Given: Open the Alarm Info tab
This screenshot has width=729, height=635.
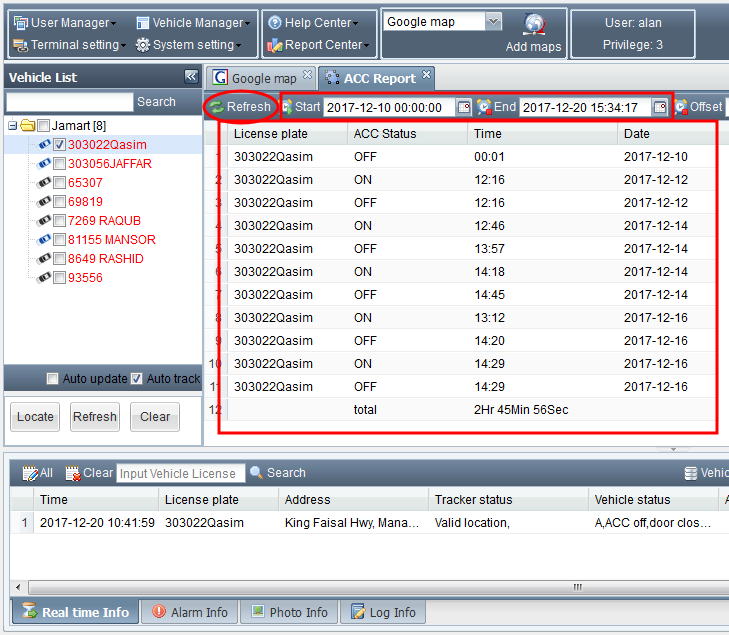Looking at the screenshot, I should (x=190, y=612).
